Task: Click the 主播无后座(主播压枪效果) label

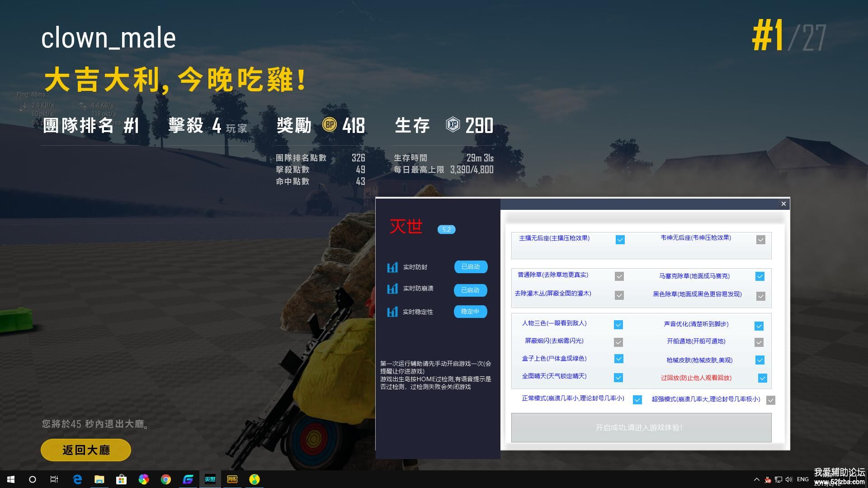Action: pyautogui.click(x=554, y=238)
